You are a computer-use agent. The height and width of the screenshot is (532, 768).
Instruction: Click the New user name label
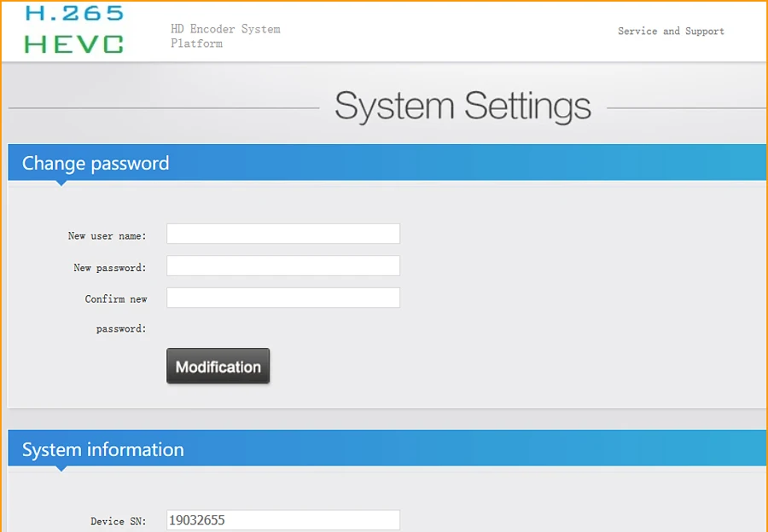108,236
